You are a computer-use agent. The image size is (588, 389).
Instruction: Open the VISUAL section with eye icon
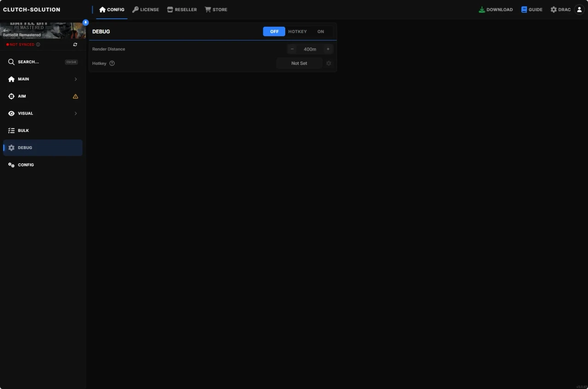pos(43,113)
